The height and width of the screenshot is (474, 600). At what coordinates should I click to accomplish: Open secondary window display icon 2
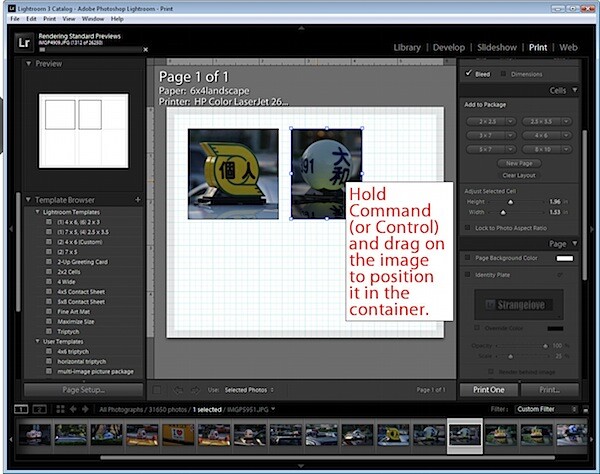coord(39,409)
